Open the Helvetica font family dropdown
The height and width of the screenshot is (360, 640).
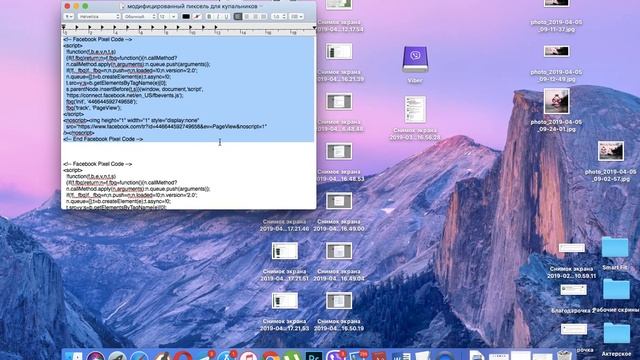tap(99, 16)
